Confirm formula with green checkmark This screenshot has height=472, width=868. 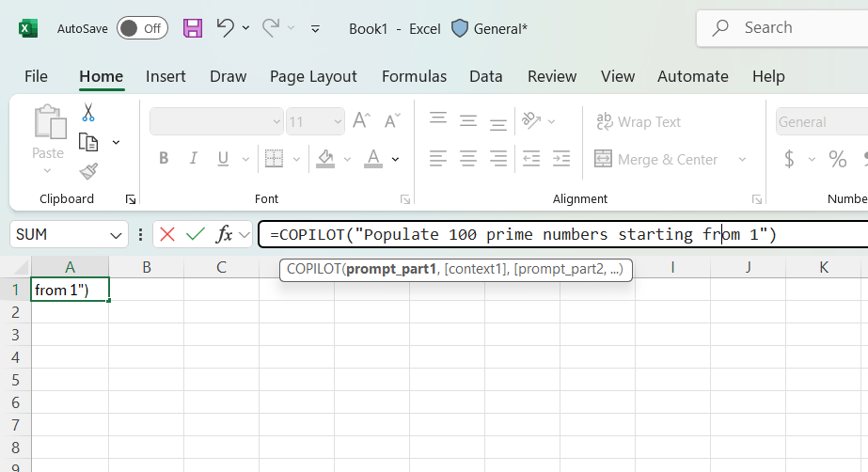[196, 234]
